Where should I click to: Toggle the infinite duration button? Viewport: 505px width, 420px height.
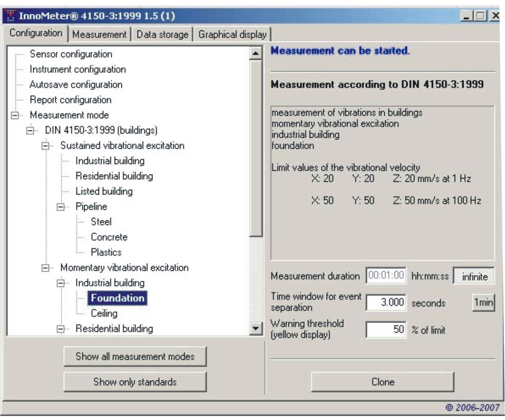[x=474, y=276]
